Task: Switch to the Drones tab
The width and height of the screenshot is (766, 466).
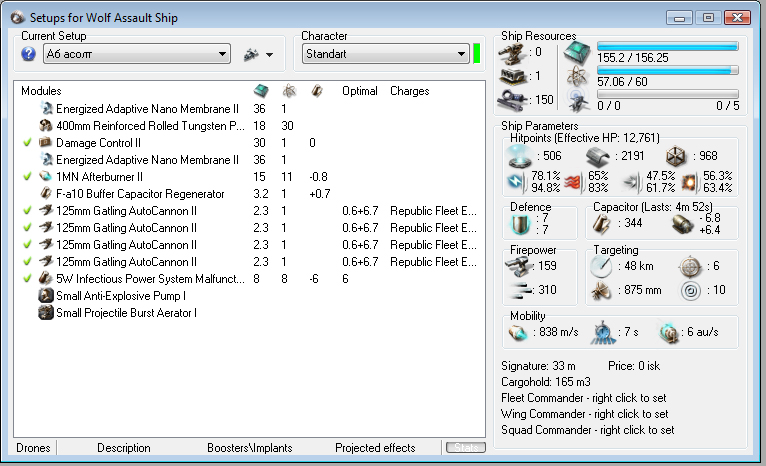Action: click(33, 448)
